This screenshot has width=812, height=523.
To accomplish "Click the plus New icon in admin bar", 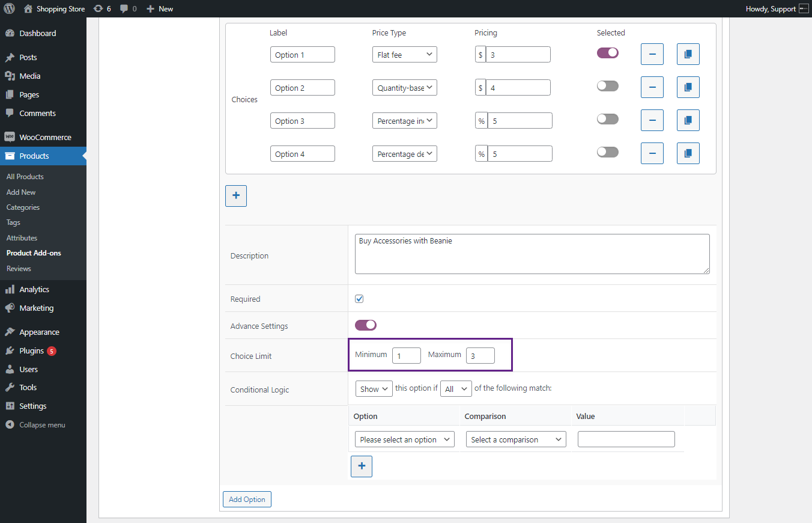I will coord(151,9).
